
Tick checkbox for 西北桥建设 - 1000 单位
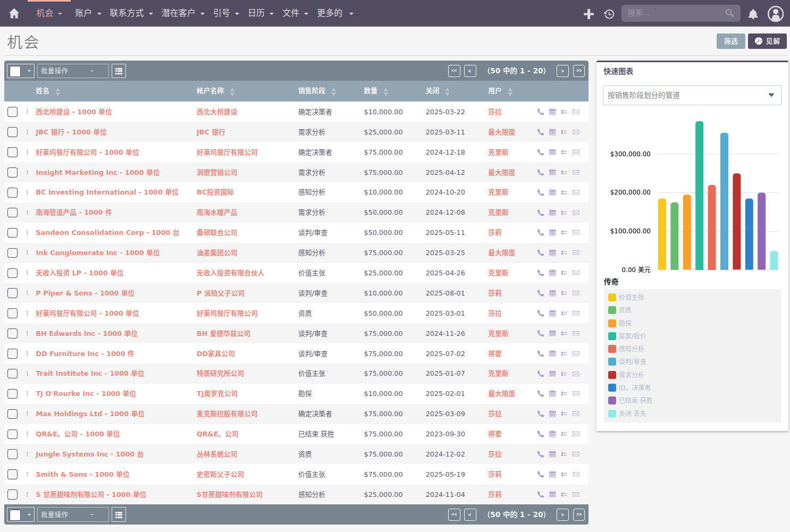(13, 112)
